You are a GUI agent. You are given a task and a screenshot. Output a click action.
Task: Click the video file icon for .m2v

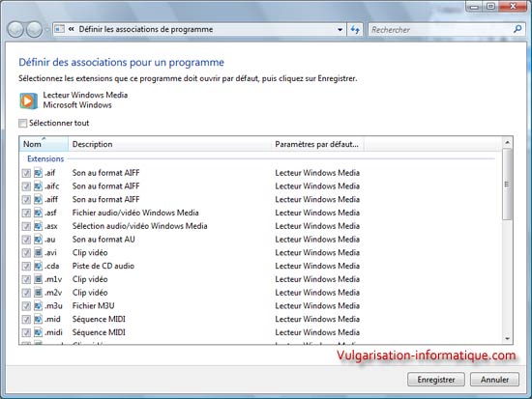(x=38, y=293)
